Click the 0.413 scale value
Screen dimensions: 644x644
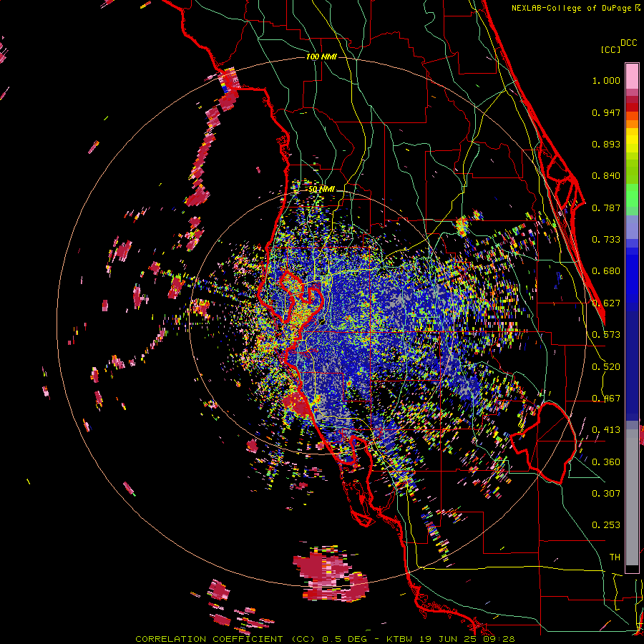[x=606, y=430]
